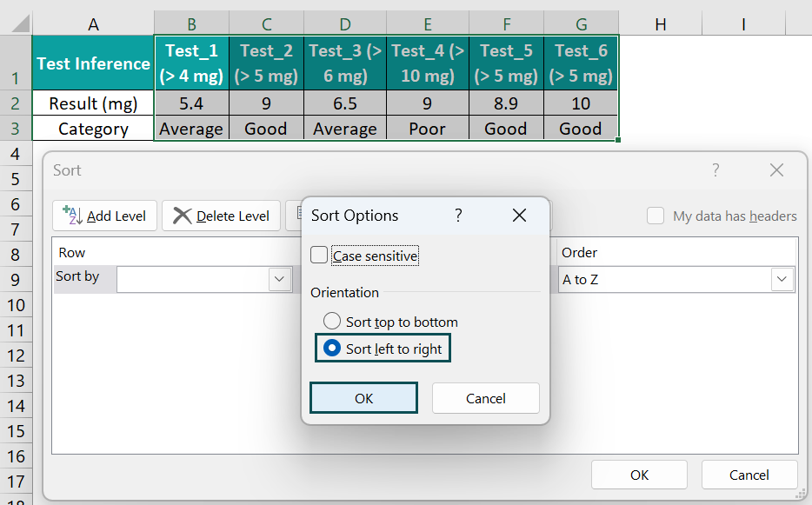Select Sort left to right radio
The width and height of the screenshot is (812, 505).
pyautogui.click(x=332, y=348)
